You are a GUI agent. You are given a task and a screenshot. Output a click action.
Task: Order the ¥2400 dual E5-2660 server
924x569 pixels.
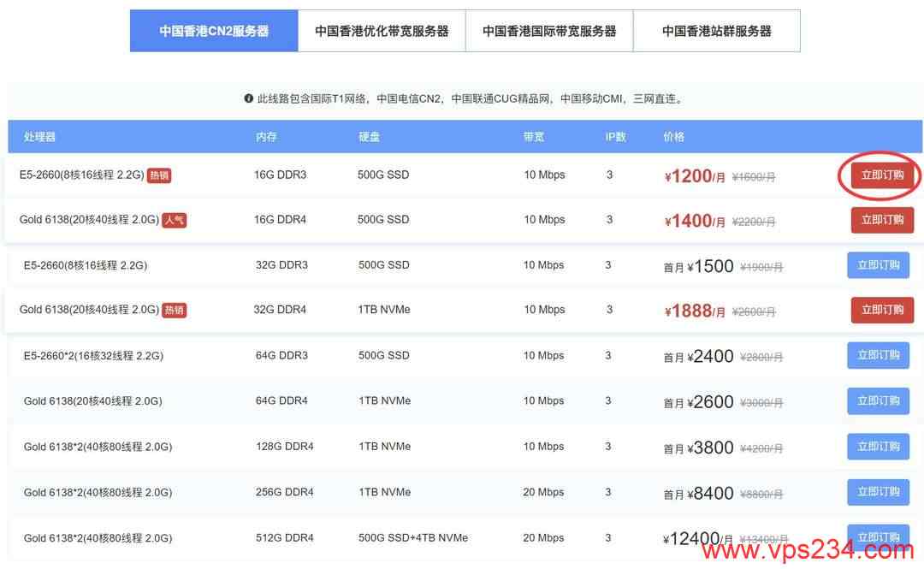pos(878,355)
